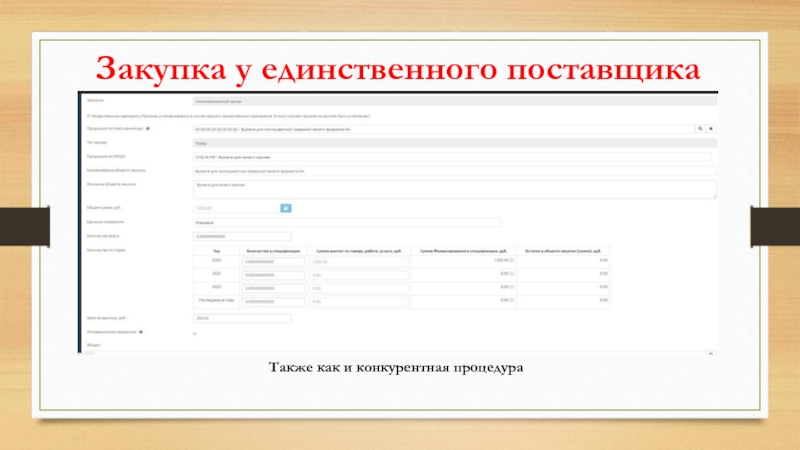Clear the classifier field with the X icon
Screen dimensions: 800x450
[711, 129]
